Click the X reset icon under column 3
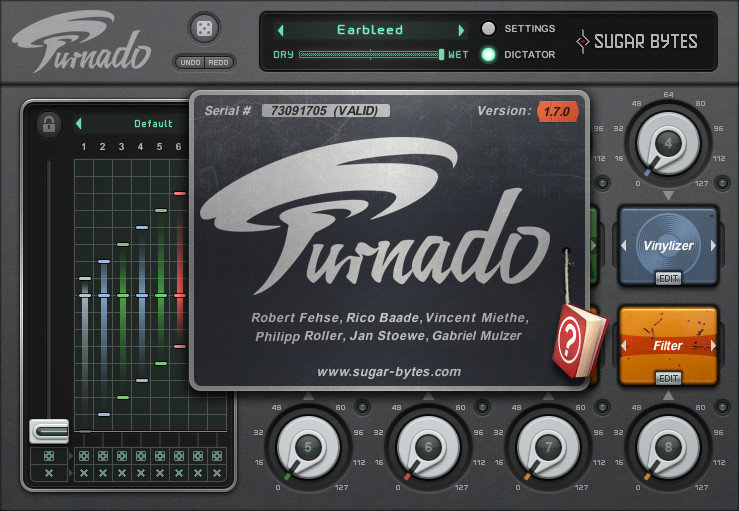 coord(122,473)
